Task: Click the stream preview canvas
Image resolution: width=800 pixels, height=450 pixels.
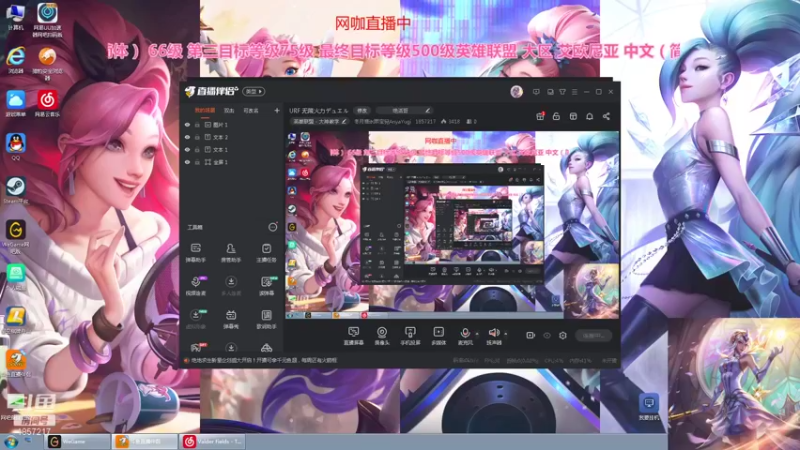Action: 452,225
